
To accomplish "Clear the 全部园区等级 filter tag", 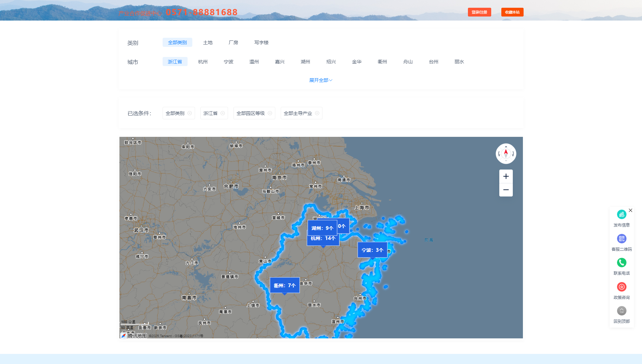I will [x=270, y=113].
